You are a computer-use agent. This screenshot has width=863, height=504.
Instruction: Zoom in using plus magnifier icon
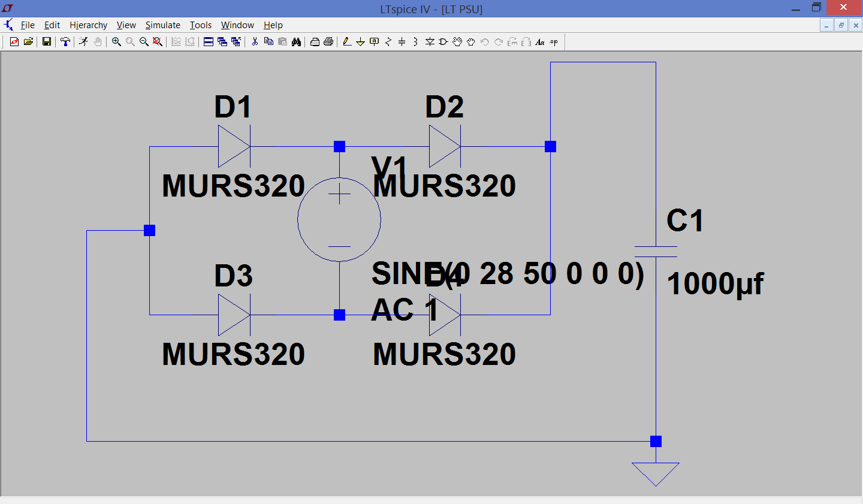[x=116, y=42]
